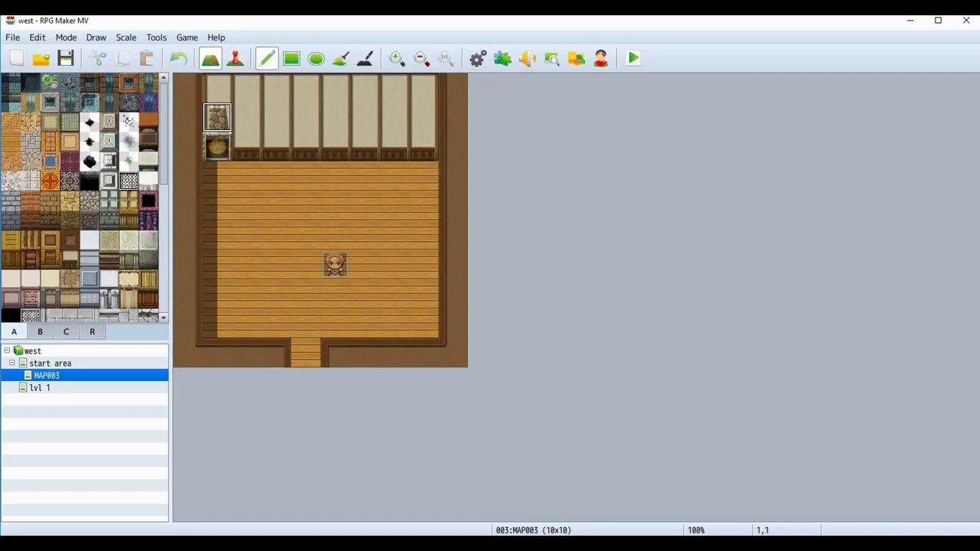This screenshot has width=980, height=551.
Task: Select the Ellipse drawing tool
Action: (316, 58)
